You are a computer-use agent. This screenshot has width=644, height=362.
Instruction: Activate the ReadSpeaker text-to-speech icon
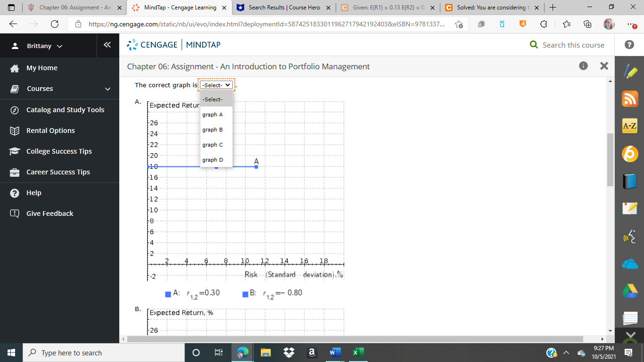pos(630,237)
